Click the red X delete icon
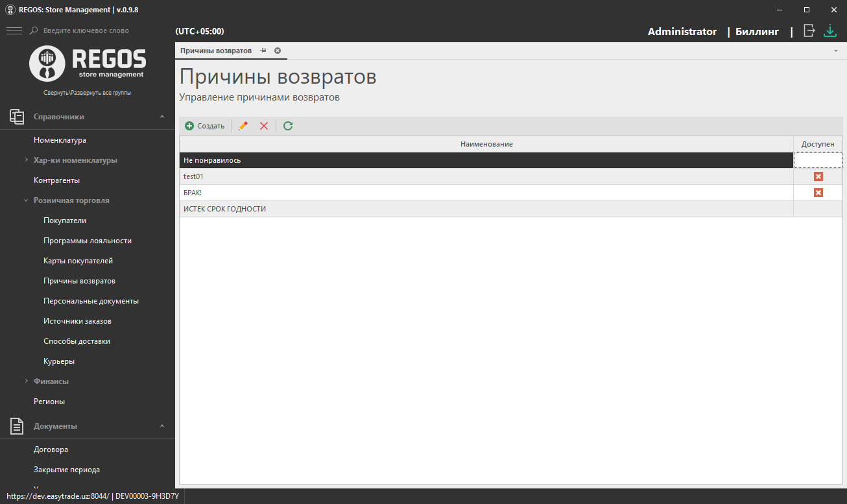 coord(264,126)
